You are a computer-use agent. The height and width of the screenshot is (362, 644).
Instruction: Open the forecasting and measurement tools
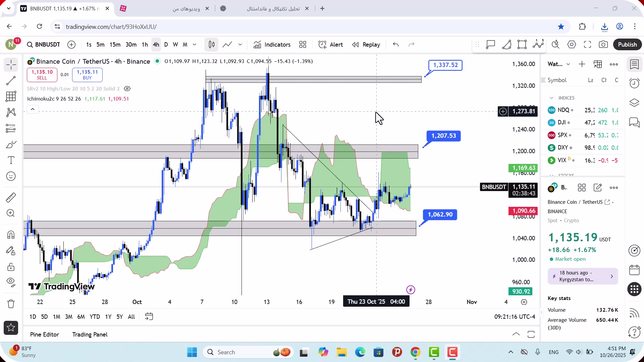(x=11, y=128)
